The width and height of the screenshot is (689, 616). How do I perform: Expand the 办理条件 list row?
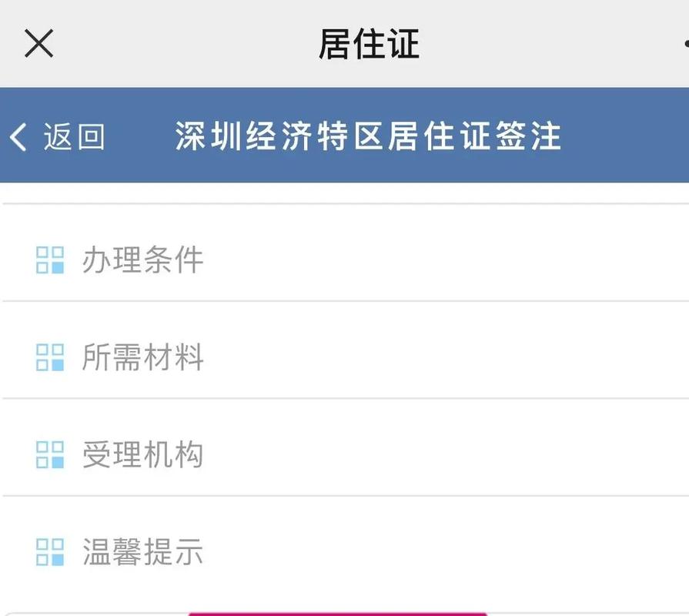[346, 253]
